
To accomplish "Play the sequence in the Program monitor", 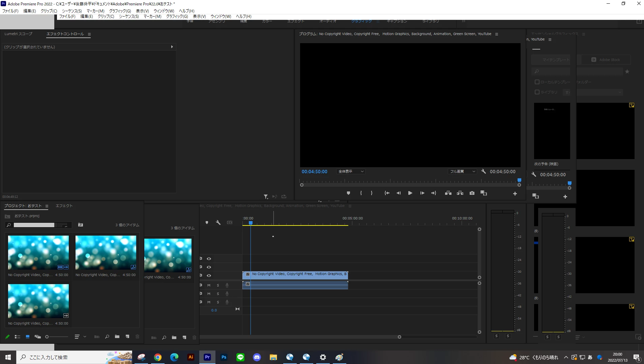I will [x=410, y=193].
